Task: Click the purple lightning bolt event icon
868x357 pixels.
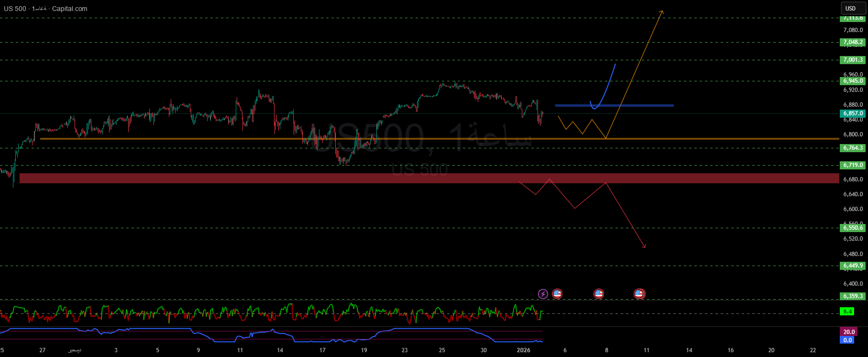Action: coord(543,294)
